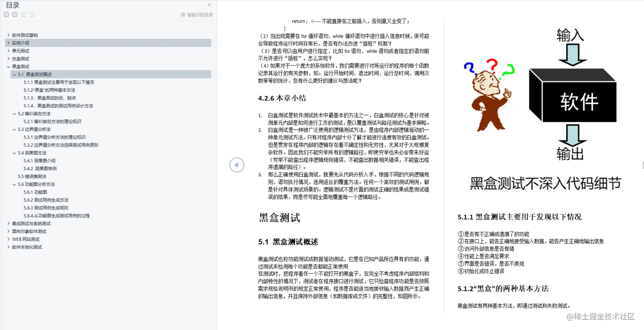644x330 pixels.
Task: Collapse the 5.4 因果图方法 section
Action: [14, 153]
